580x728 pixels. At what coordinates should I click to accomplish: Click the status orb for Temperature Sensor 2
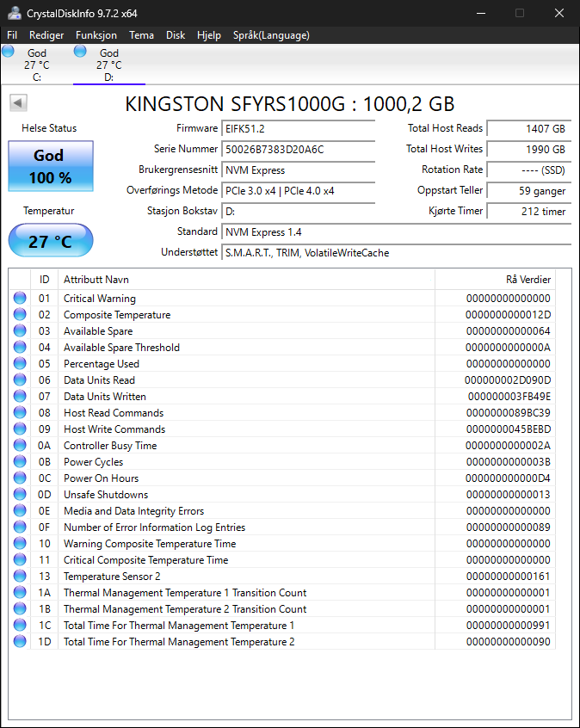pyautogui.click(x=20, y=576)
